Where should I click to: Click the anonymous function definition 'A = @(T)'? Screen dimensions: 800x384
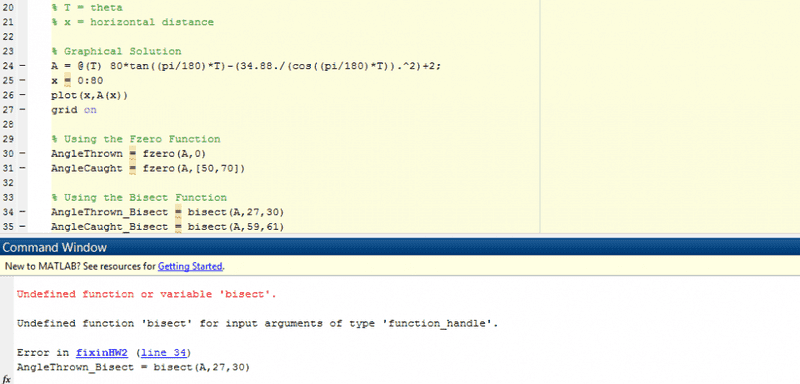78,66
